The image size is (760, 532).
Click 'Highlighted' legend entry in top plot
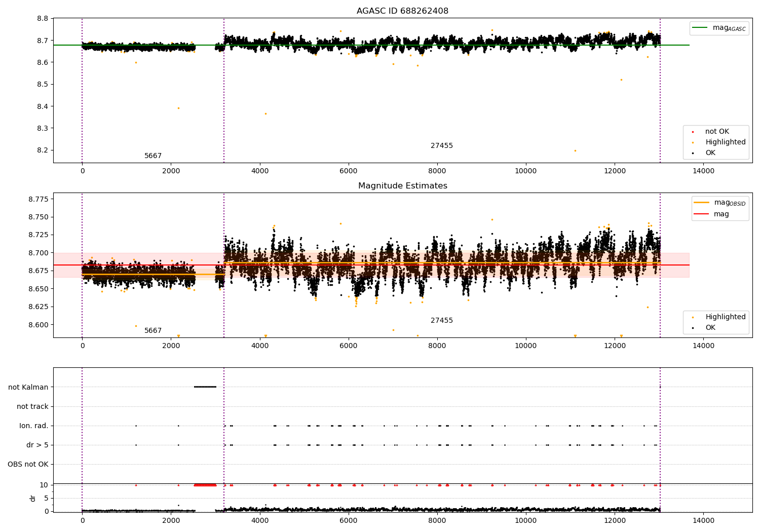pyautogui.click(x=719, y=142)
